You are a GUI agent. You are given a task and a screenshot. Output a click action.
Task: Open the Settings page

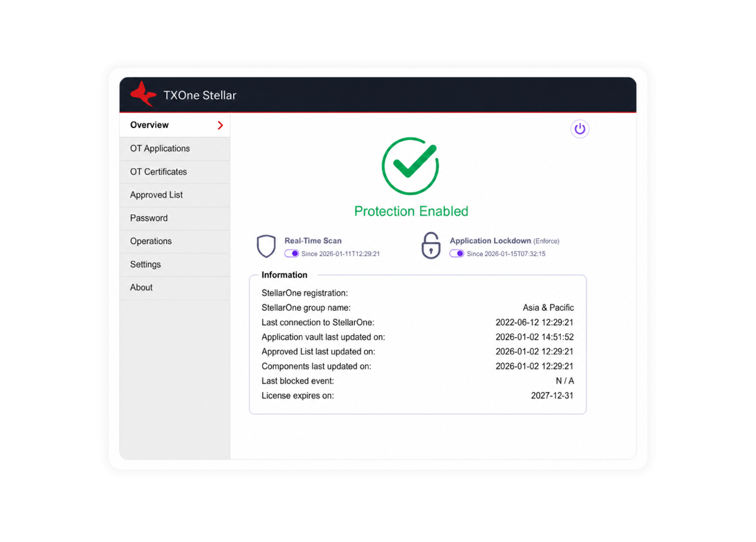[x=175, y=265]
